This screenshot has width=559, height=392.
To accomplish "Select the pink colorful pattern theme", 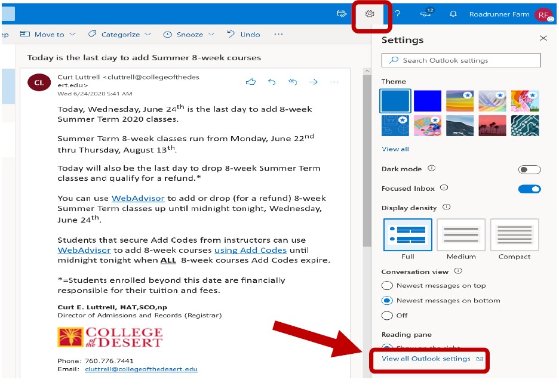I will 428,125.
